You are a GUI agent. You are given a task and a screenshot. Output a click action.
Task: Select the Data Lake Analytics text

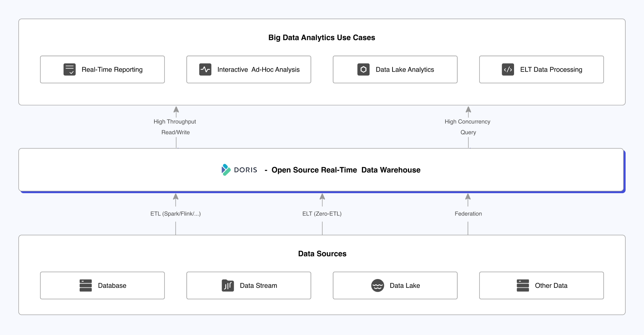[405, 70]
